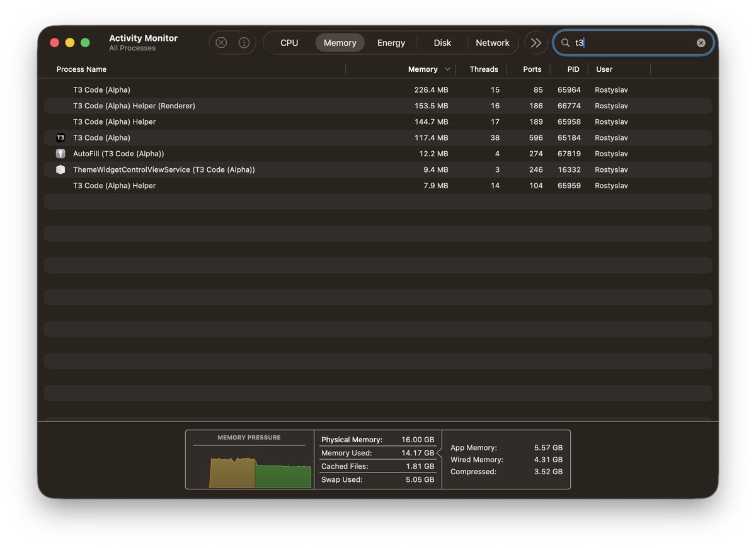Click in the search field containing "t3"
The image size is (756, 548).
633,43
